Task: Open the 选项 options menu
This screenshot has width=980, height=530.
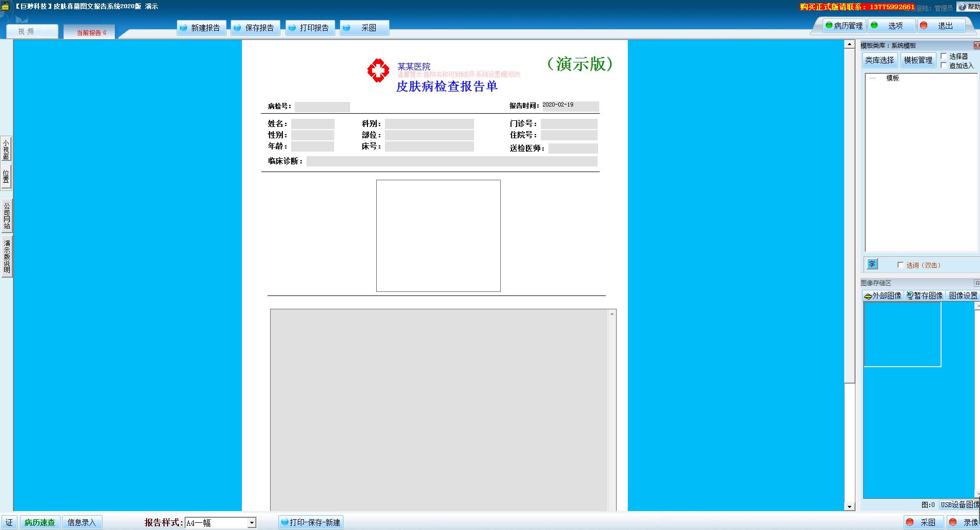Action: [892, 26]
